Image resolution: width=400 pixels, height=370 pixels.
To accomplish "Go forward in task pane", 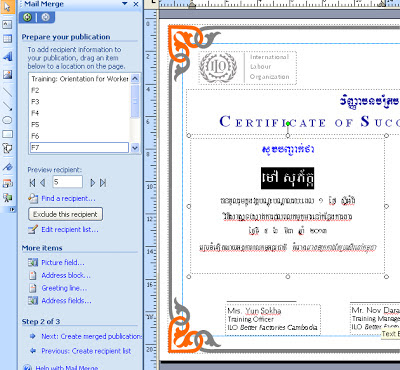I will click(x=46, y=17).
